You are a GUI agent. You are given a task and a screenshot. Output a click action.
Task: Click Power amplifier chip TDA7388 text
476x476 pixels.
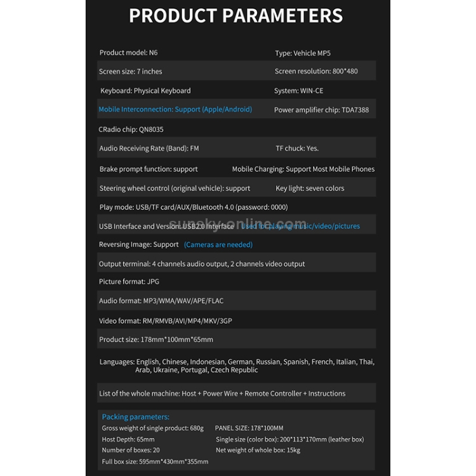(x=321, y=110)
